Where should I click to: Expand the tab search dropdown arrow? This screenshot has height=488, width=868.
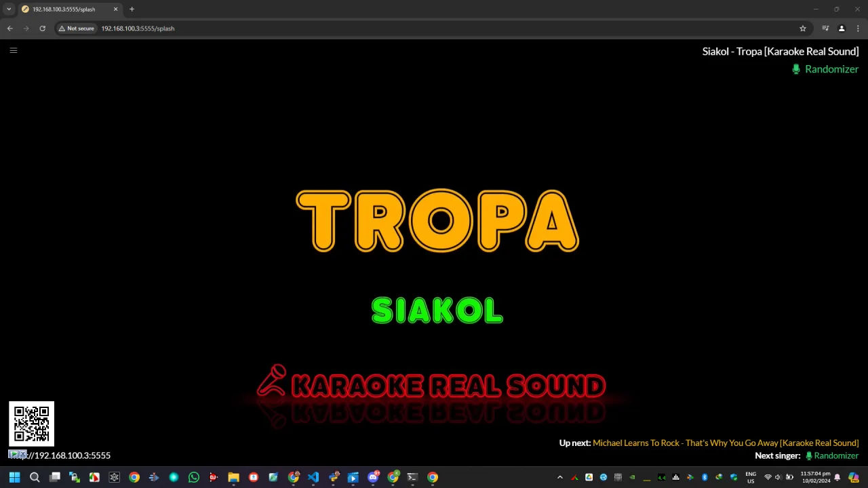coord(9,9)
